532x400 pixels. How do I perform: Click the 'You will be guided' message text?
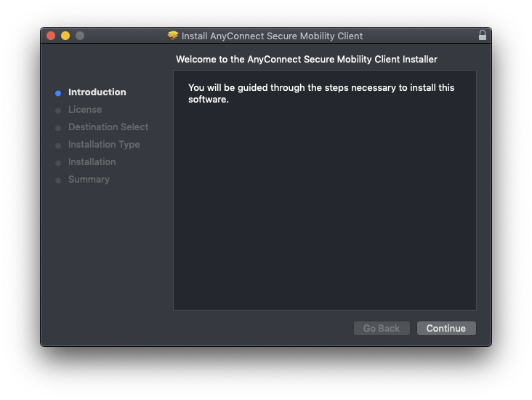coord(321,93)
